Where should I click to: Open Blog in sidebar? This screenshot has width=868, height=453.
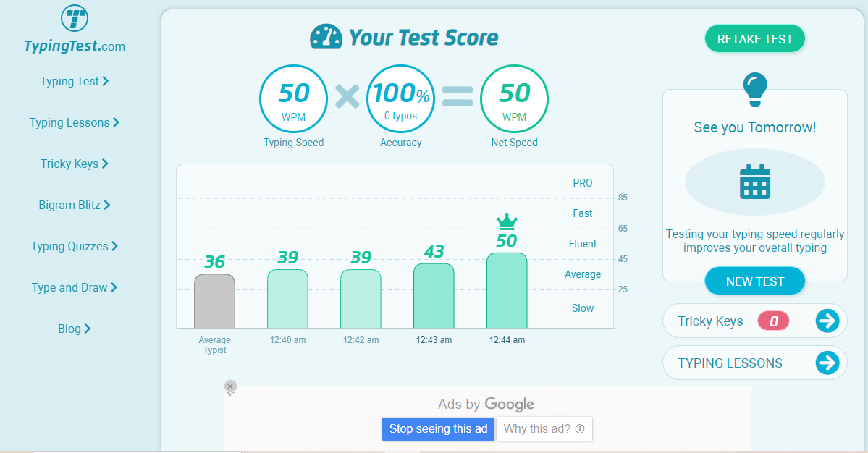pyautogui.click(x=74, y=329)
